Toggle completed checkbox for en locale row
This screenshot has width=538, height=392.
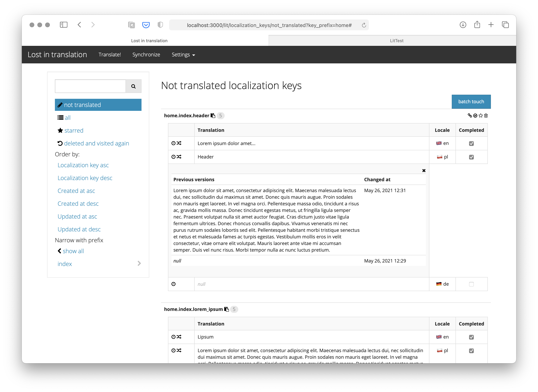(x=471, y=143)
